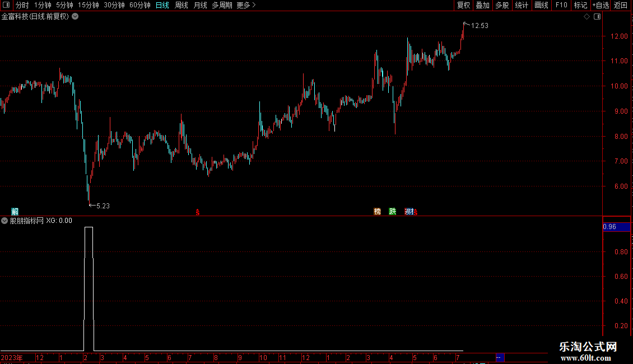Expand the 金富科技 chart title dropdown
Viewport: 633px width, 364px height.
click(x=75, y=16)
